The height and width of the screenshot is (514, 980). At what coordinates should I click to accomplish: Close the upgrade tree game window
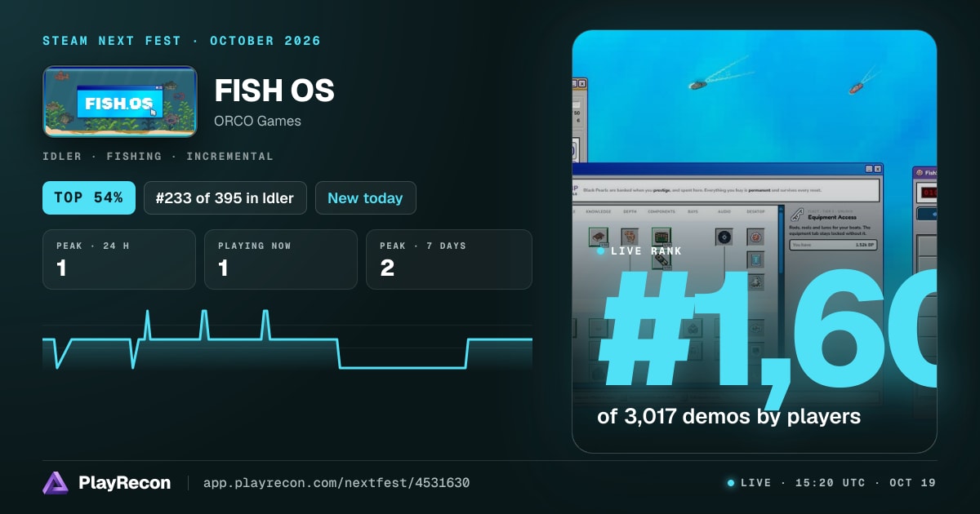pyautogui.click(x=878, y=169)
